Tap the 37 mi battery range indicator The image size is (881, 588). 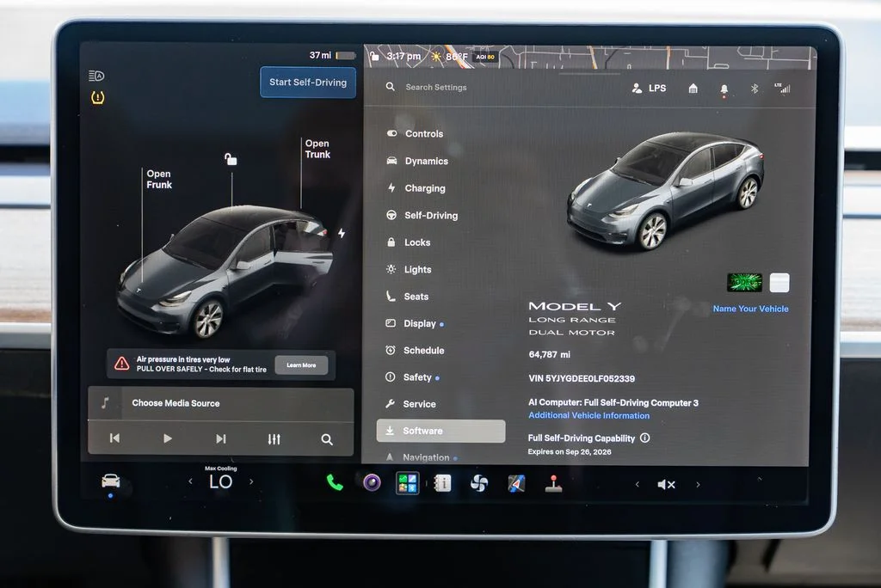332,55
